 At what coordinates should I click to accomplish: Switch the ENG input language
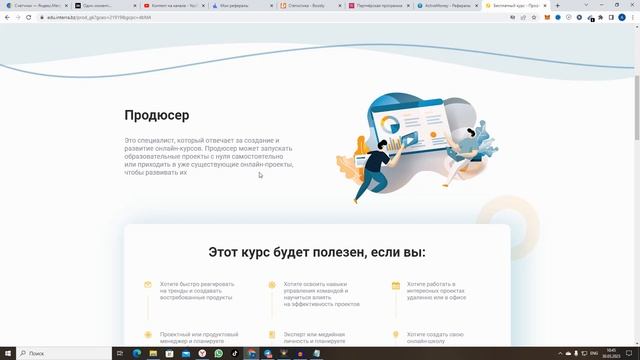[x=594, y=353]
